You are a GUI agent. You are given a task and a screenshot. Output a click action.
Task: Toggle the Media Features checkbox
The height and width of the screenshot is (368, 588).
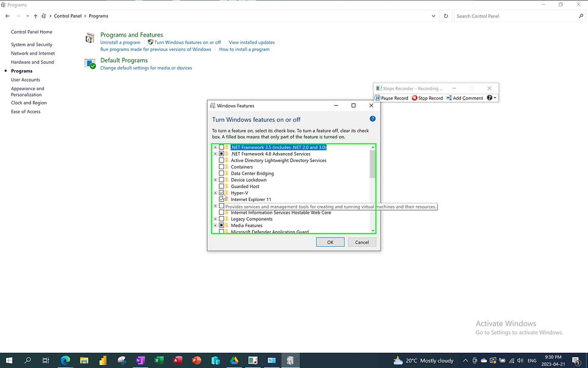tap(221, 226)
